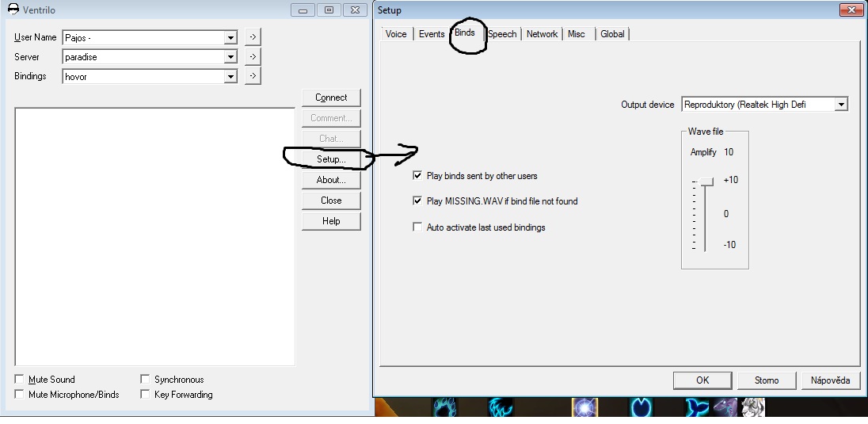Click the empty user list area in Ventrilo
Viewport: 868px width, 424px height.
coord(155,237)
